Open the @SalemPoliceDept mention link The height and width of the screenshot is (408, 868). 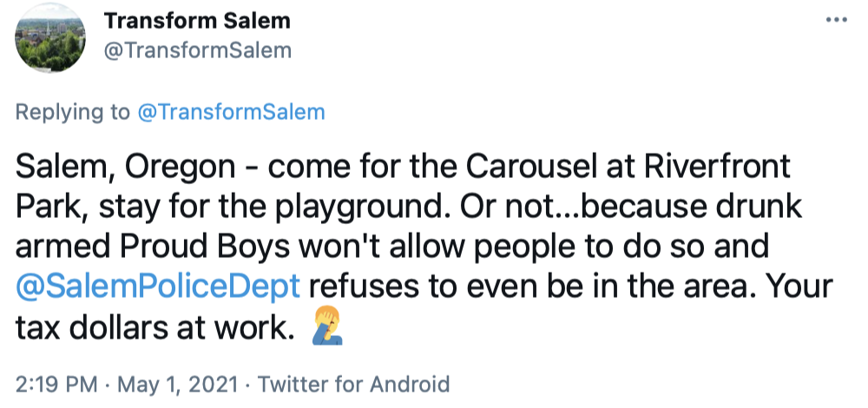[x=158, y=287]
